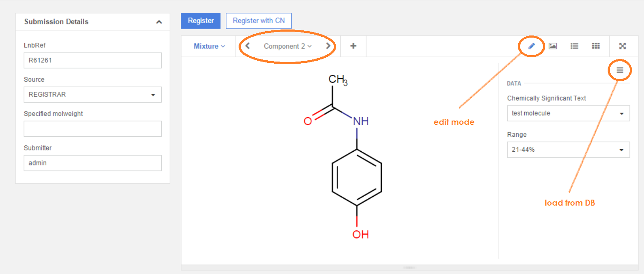Click the pencil edit mode icon

[532, 46]
